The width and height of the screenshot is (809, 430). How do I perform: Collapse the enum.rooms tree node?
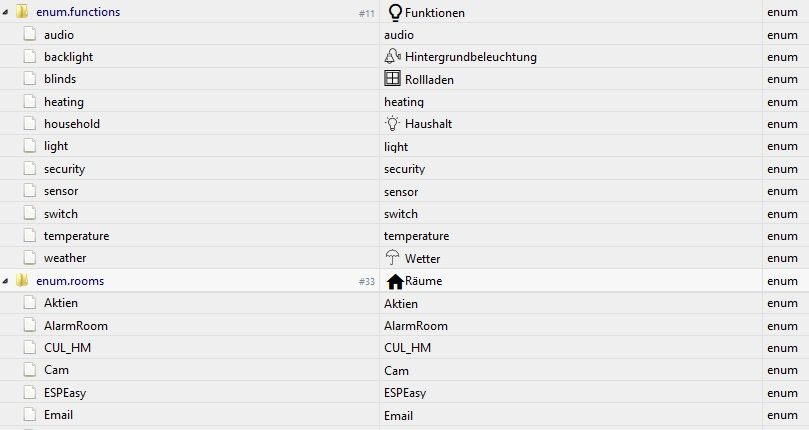pyautogui.click(x=6, y=281)
